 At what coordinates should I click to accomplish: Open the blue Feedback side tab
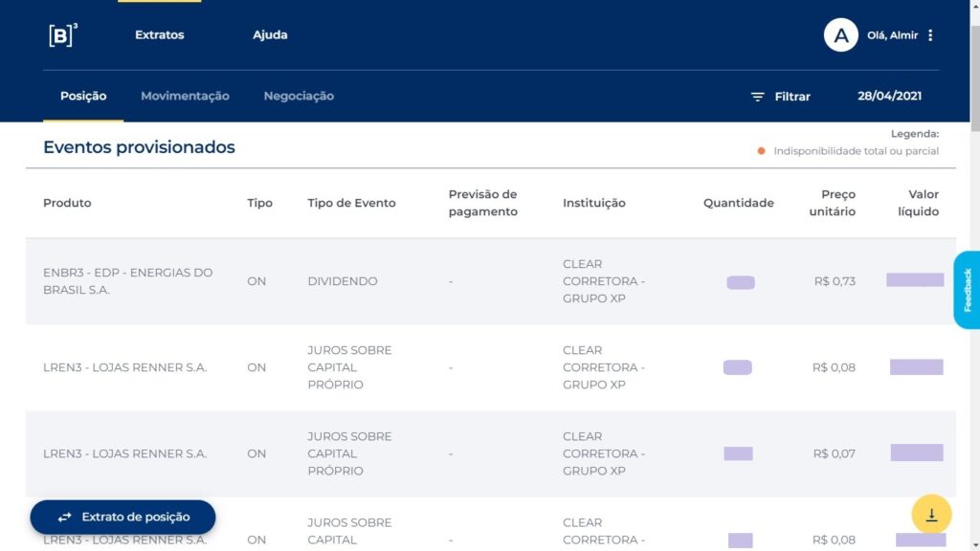(x=967, y=290)
